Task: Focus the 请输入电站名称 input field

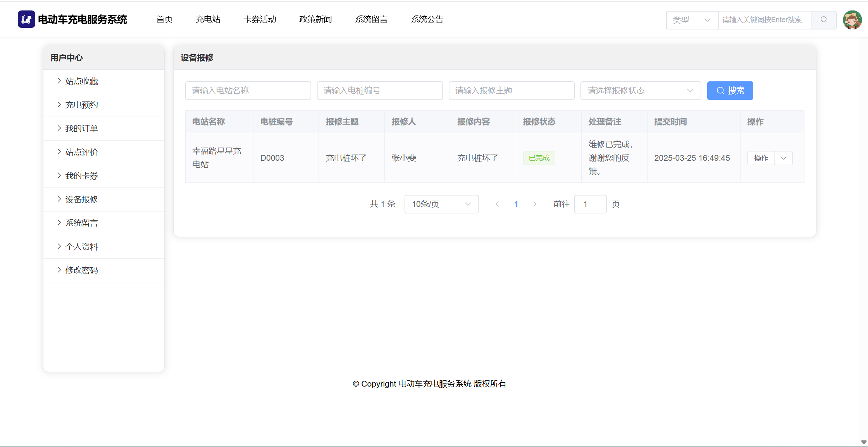Action: coord(248,91)
